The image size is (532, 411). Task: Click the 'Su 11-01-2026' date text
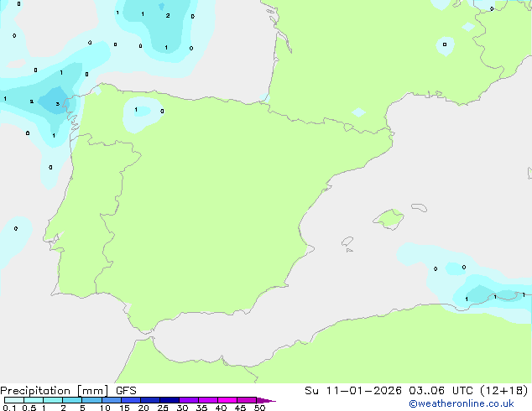(x=353, y=391)
